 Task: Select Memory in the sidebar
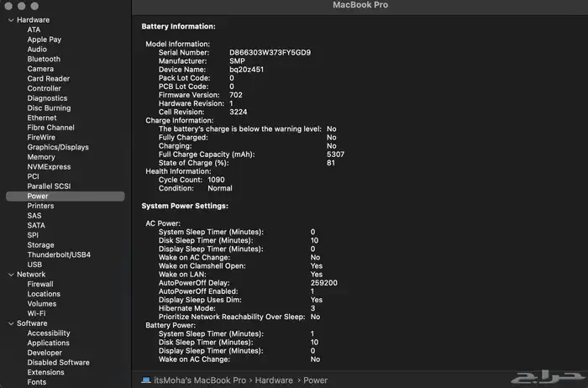pos(41,157)
